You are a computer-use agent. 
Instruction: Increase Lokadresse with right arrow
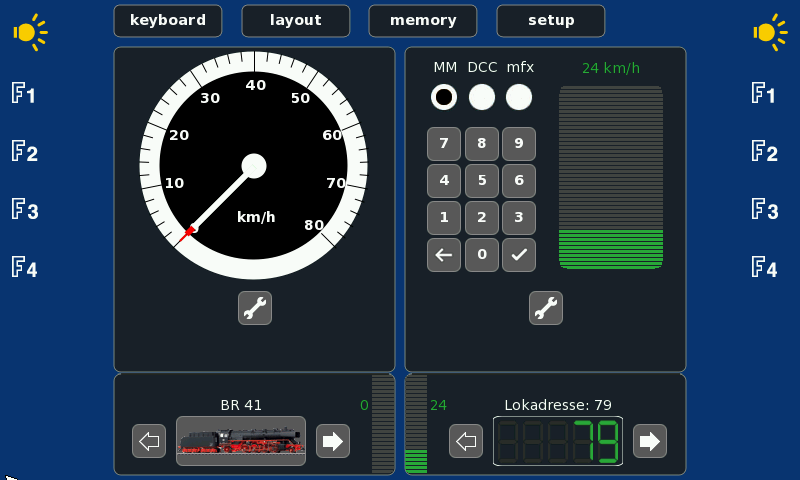(650, 440)
